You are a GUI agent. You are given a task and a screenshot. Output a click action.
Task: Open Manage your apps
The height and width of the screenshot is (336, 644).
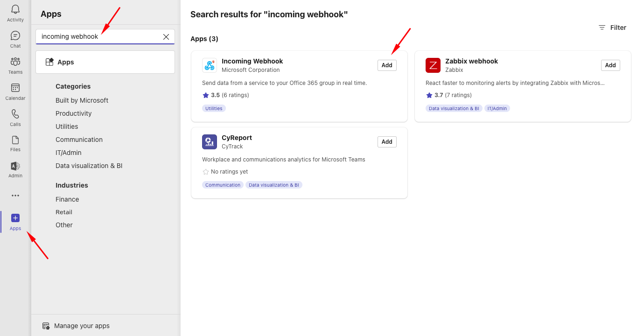pos(76,326)
